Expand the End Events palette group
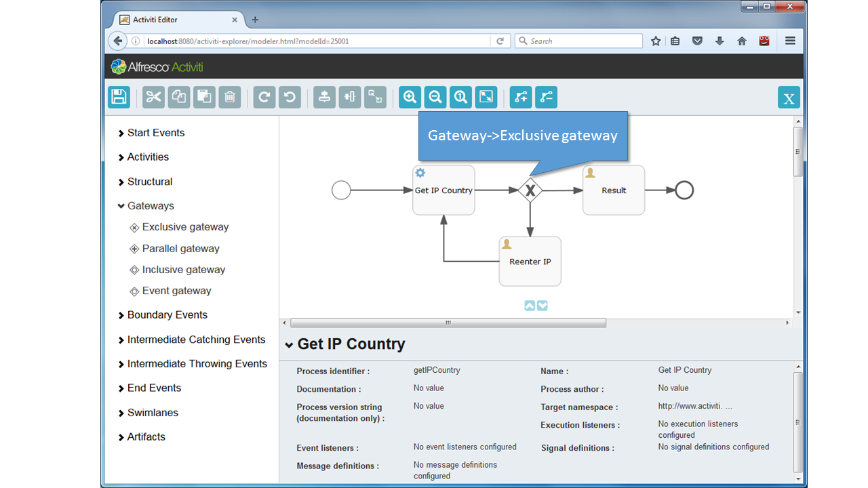 (149, 388)
